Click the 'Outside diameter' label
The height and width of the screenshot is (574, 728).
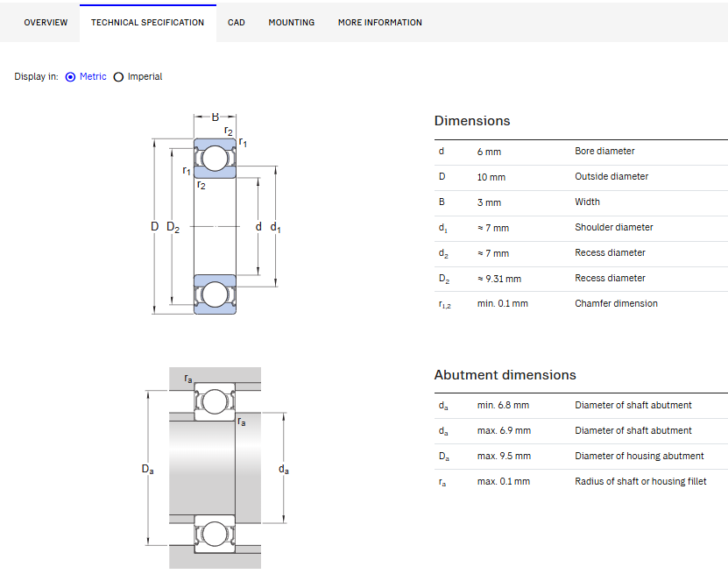[611, 176]
